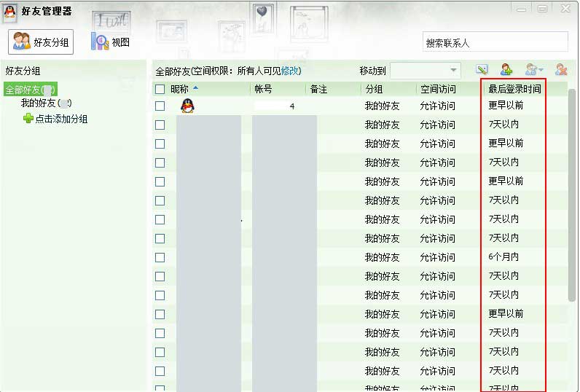This screenshot has width=580, height=392.
Task: Tick the checkbox of the 6个月内 row
Action: [x=160, y=257]
